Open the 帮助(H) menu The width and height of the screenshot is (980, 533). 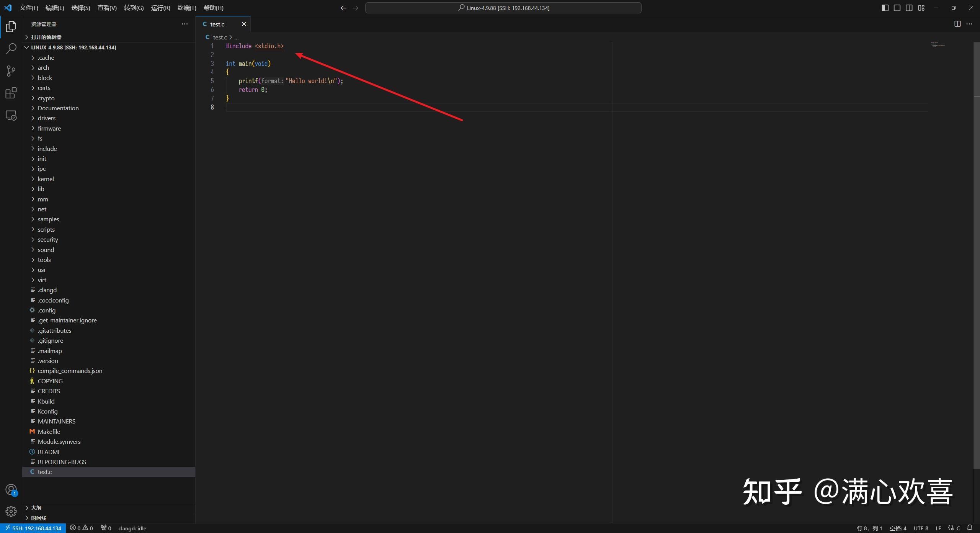(x=213, y=7)
